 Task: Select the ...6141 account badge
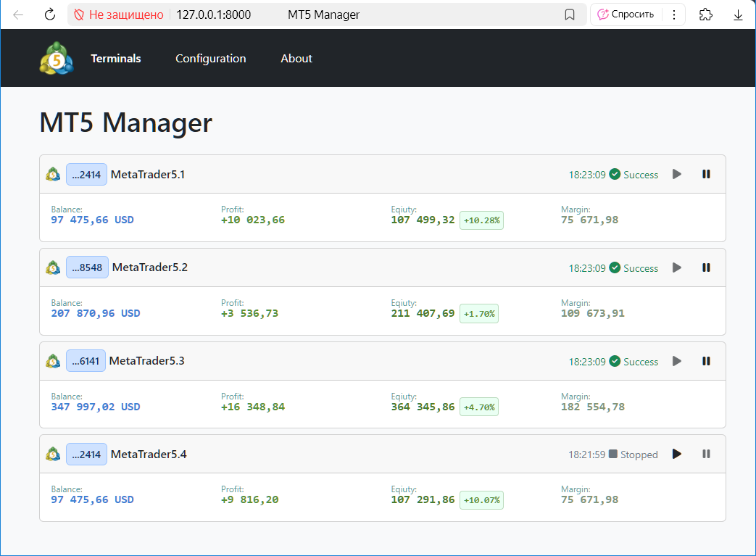[x=86, y=361]
